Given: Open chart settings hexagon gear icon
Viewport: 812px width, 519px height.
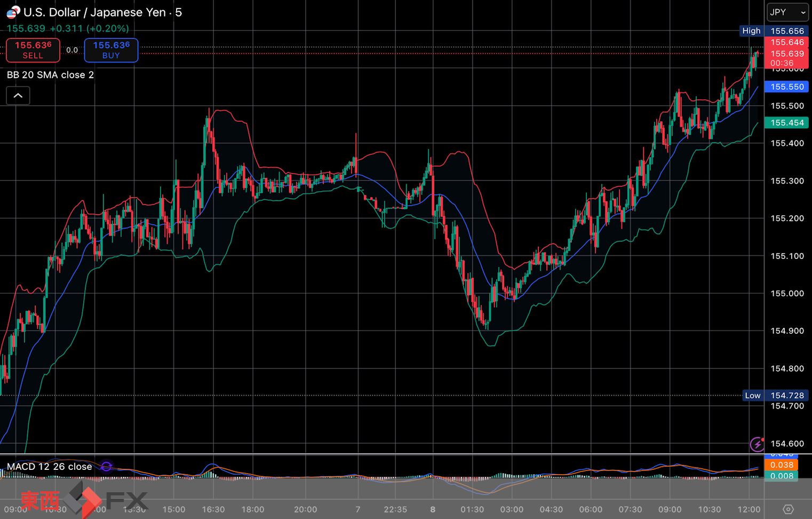Looking at the screenshot, I should coord(788,509).
